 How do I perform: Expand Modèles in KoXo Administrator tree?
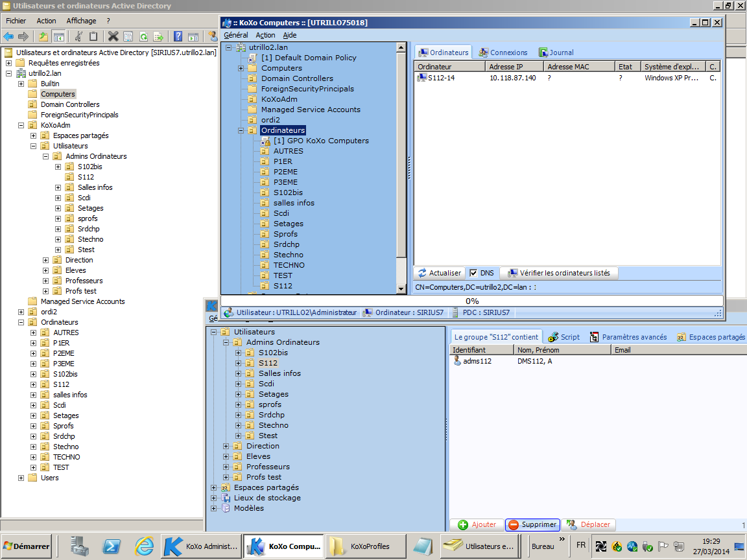(214, 509)
